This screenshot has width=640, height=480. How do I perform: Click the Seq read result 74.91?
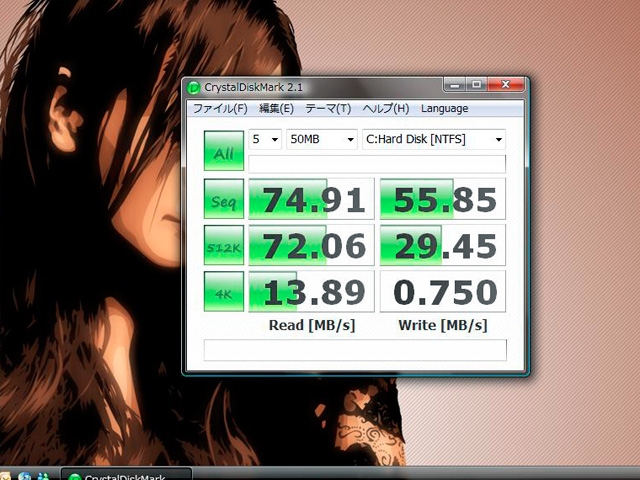(x=311, y=199)
